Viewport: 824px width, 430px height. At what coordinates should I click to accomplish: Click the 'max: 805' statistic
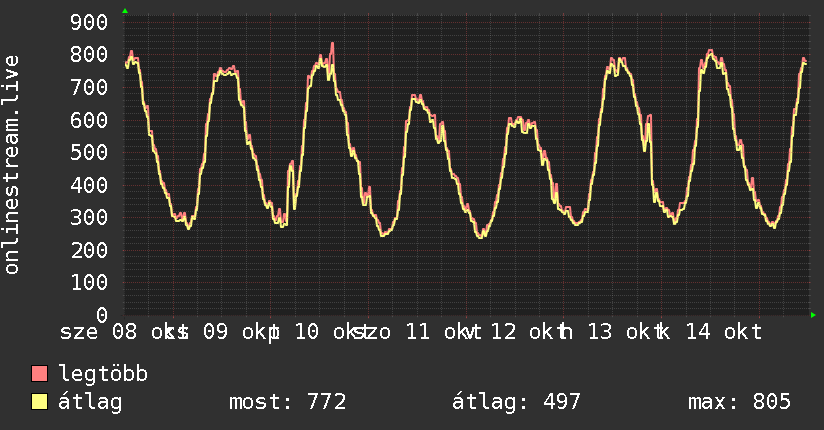pos(739,402)
